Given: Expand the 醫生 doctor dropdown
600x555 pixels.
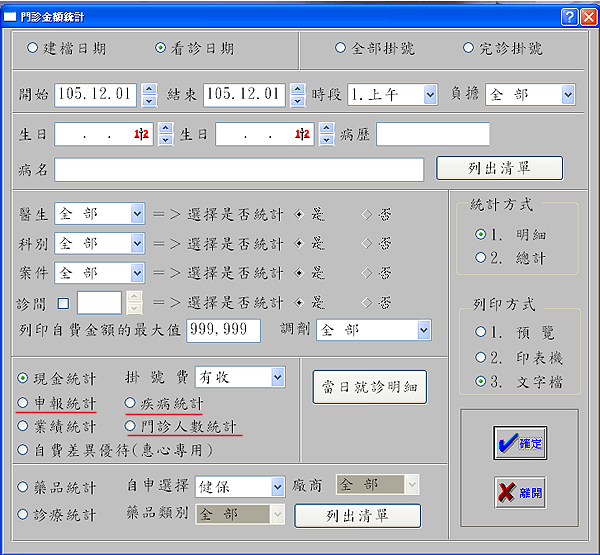Looking at the screenshot, I should pos(136,214).
